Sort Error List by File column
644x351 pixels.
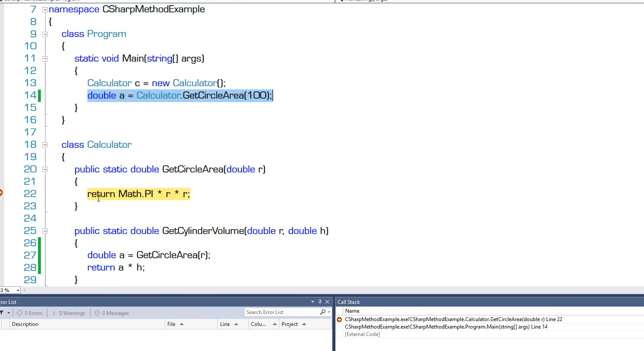click(x=192, y=324)
